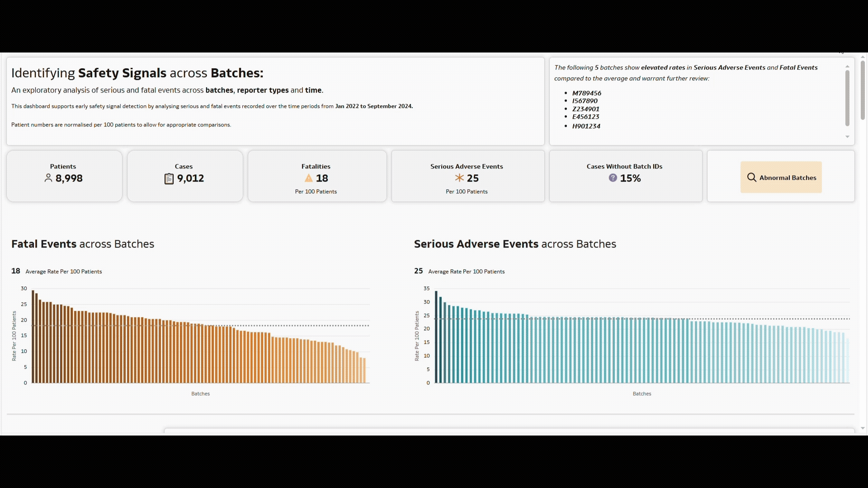Click the page scroll up arrow
868x488 pixels.
point(863,57)
